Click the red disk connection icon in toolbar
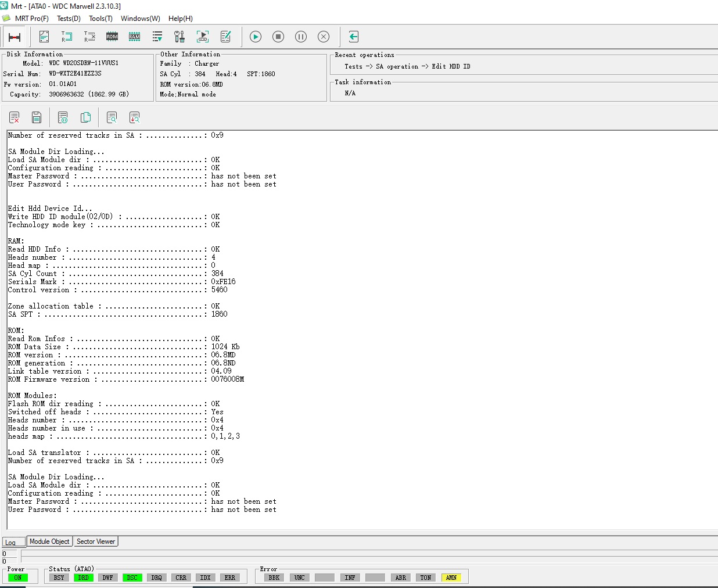Screen dimensions: 718x588 (x=15, y=37)
